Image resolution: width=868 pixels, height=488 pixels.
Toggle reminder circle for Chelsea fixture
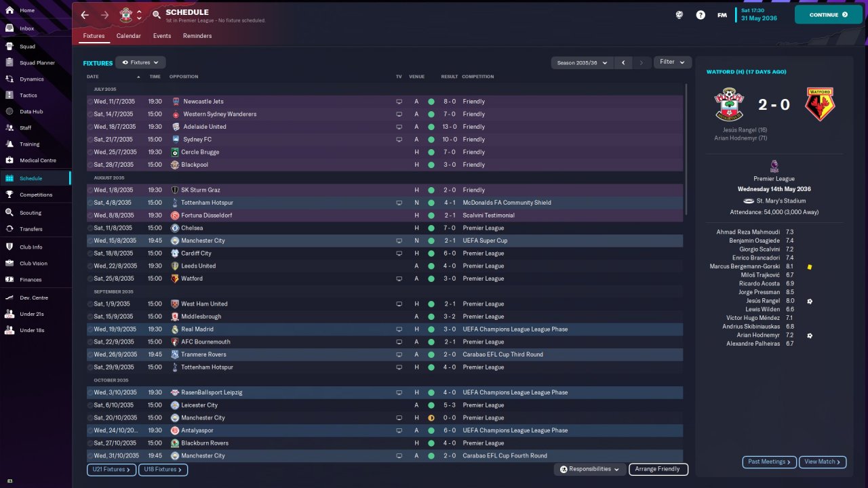pyautogui.click(x=90, y=228)
